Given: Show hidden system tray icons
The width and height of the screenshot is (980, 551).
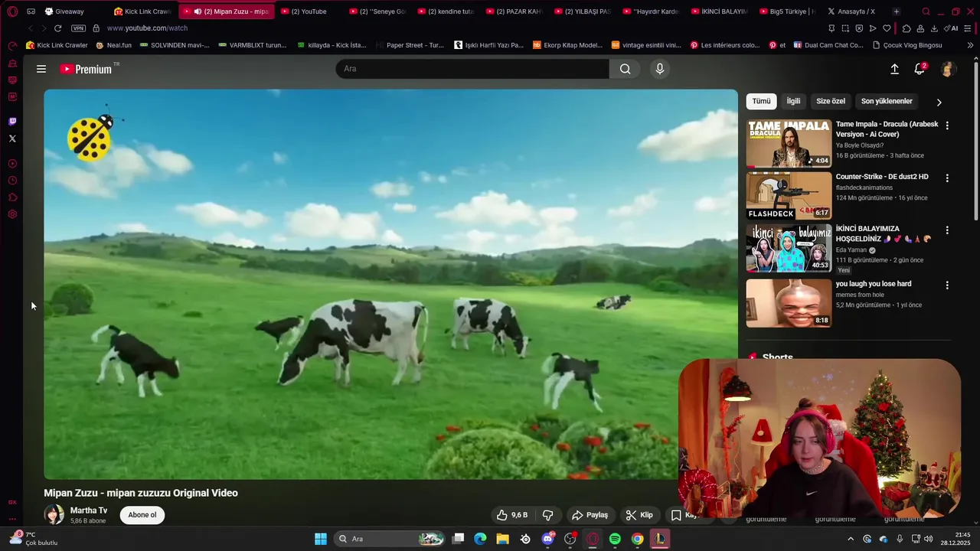Looking at the screenshot, I should pos(850,539).
